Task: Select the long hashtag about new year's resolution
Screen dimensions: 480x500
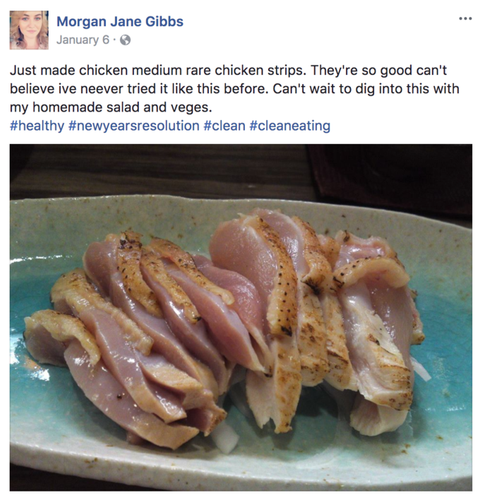Action: (x=134, y=126)
